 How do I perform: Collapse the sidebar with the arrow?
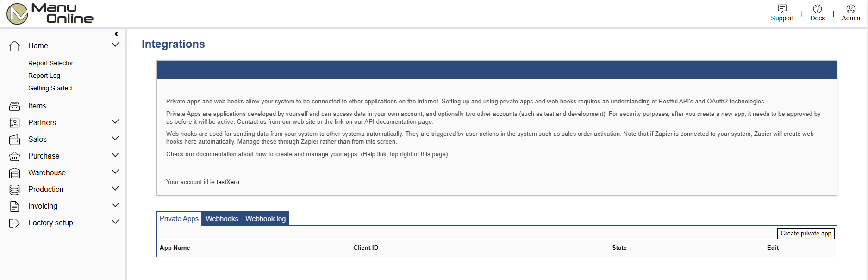tap(116, 34)
